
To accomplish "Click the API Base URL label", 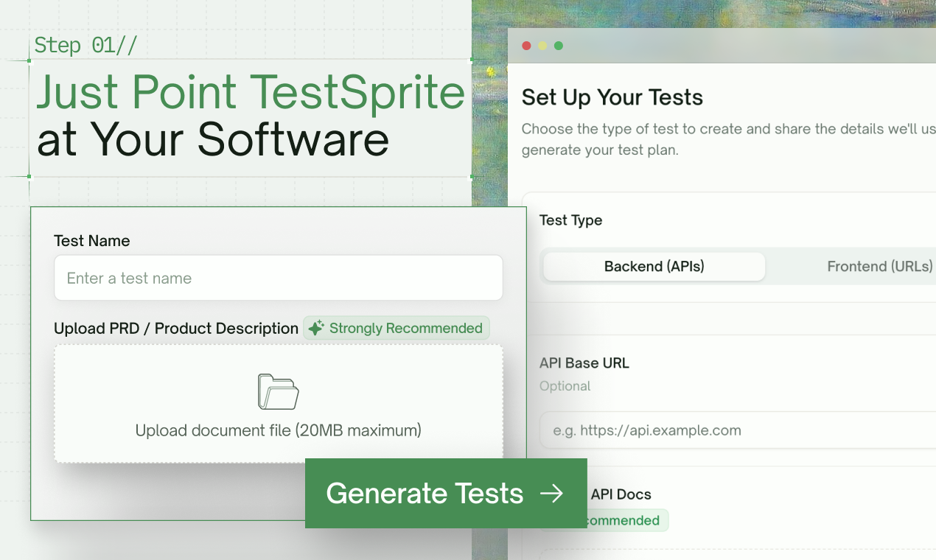I will click(584, 363).
